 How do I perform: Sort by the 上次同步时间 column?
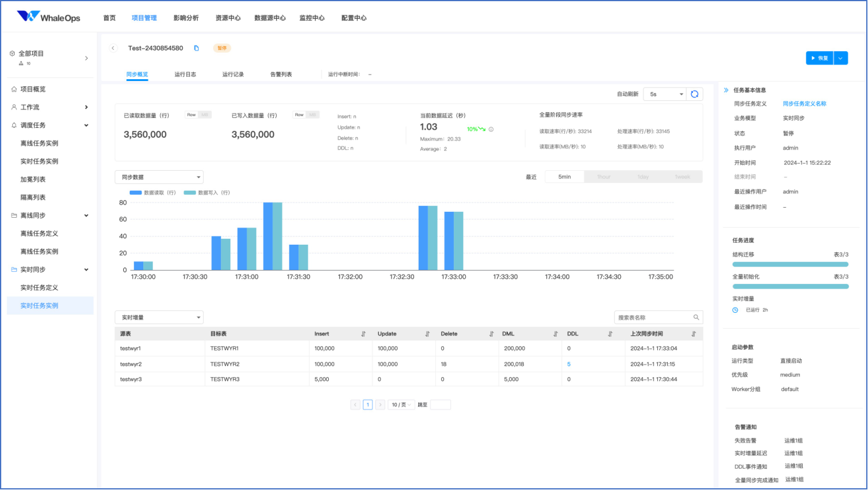coord(694,334)
